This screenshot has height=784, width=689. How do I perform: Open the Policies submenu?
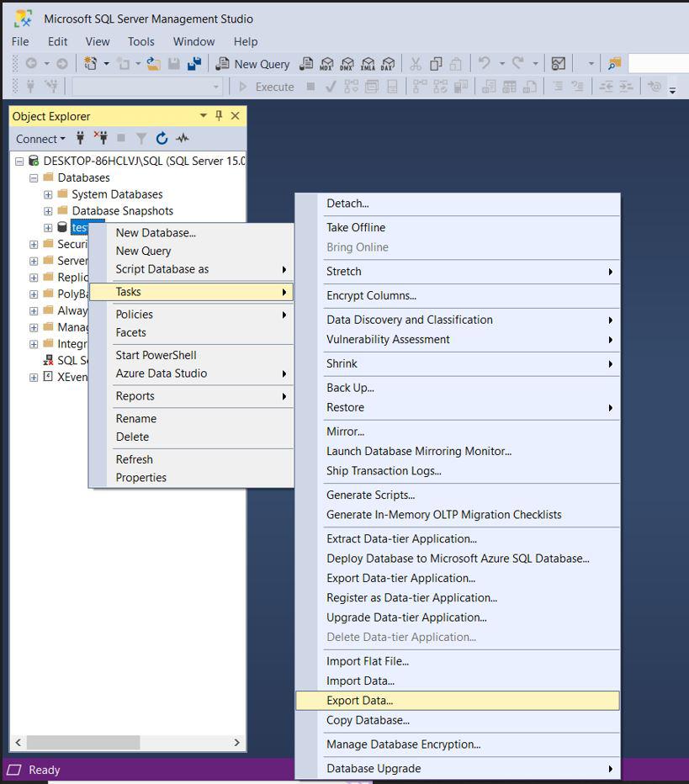tap(192, 315)
